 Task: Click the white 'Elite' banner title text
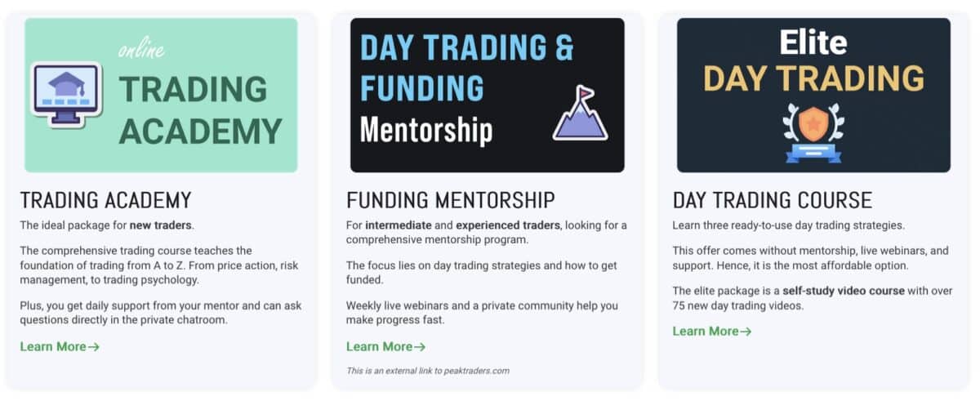click(x=813, y=41)
